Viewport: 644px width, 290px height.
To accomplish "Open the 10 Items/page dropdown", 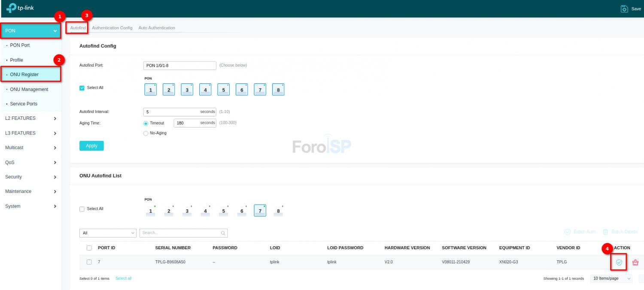I will 611,278.
